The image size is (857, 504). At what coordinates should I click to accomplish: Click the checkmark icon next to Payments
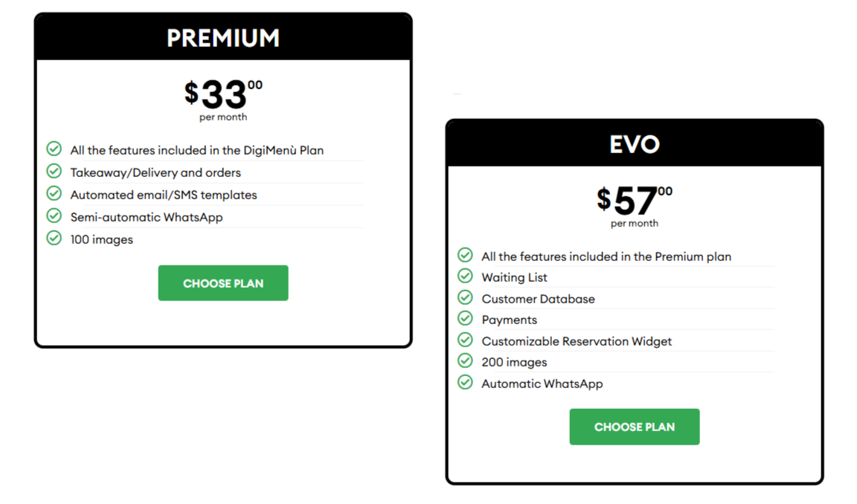coord(465,320)
